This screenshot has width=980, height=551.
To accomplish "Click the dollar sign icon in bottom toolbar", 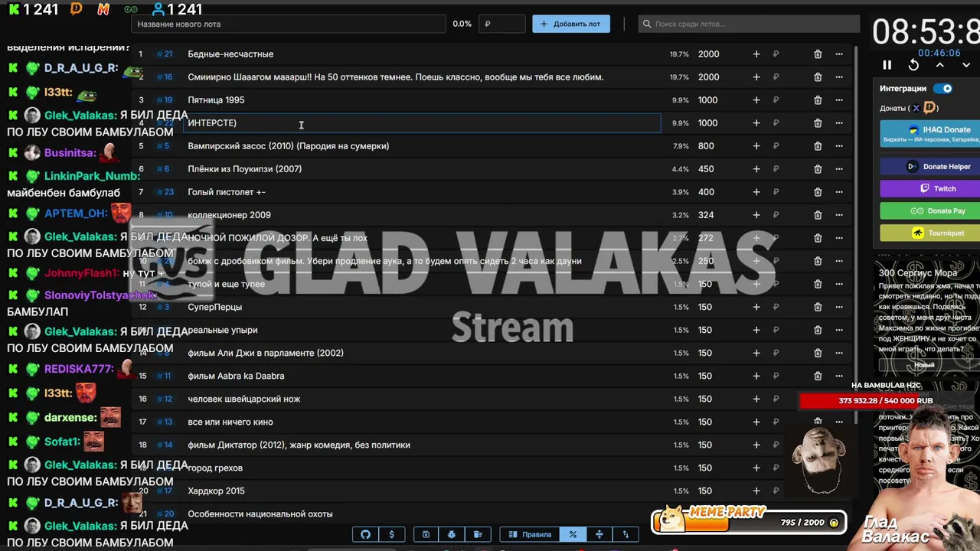I will pyautogui.click(x=392, y=534).
